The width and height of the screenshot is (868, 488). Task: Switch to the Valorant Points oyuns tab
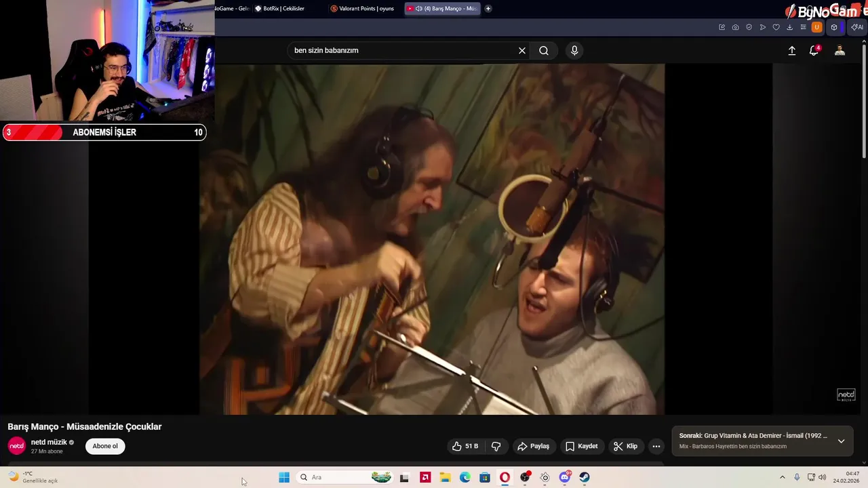pyautogui.click(x=363, y=9)
